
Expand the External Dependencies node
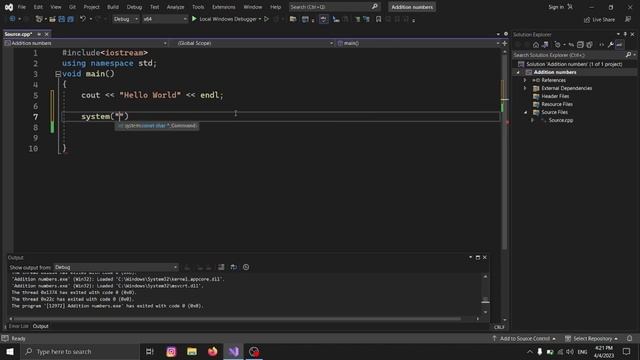point(525,88)
